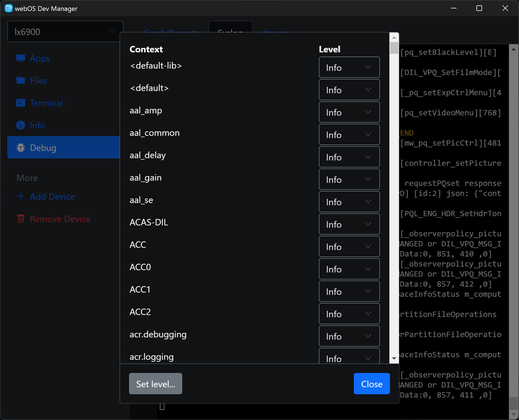
Task: Click the dialog scrollbar down arrow
Action: pyautogui.click(x=394, y=358)
